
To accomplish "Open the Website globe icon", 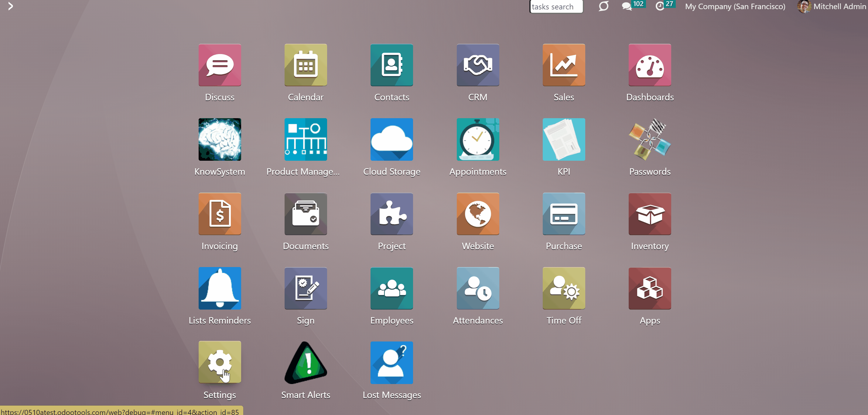I will [x=478, y=214].
